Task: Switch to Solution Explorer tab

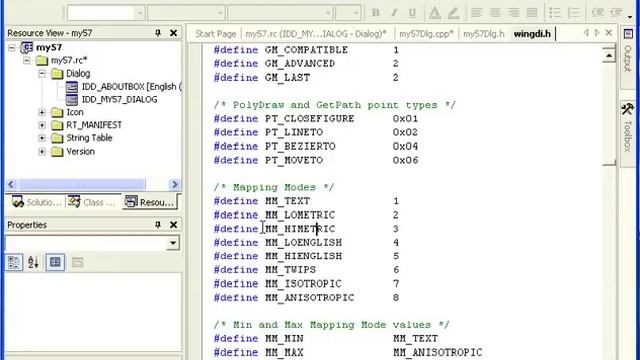Action: [36, 202]
